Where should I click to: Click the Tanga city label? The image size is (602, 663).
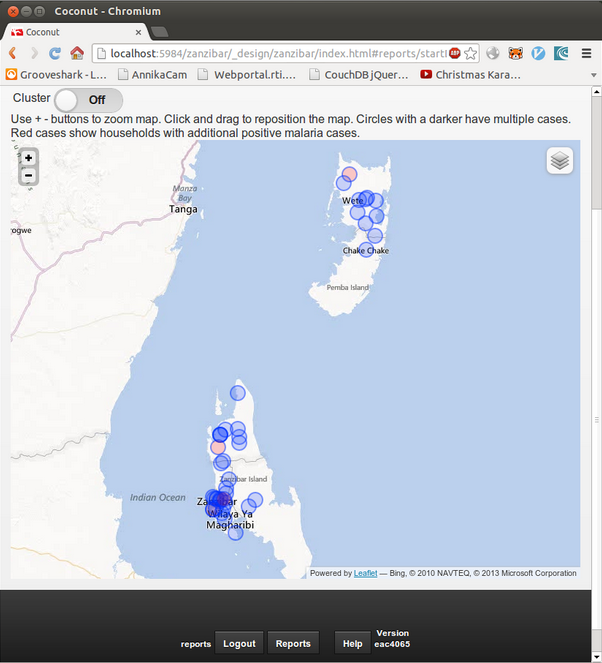click(x=183, y=209)
